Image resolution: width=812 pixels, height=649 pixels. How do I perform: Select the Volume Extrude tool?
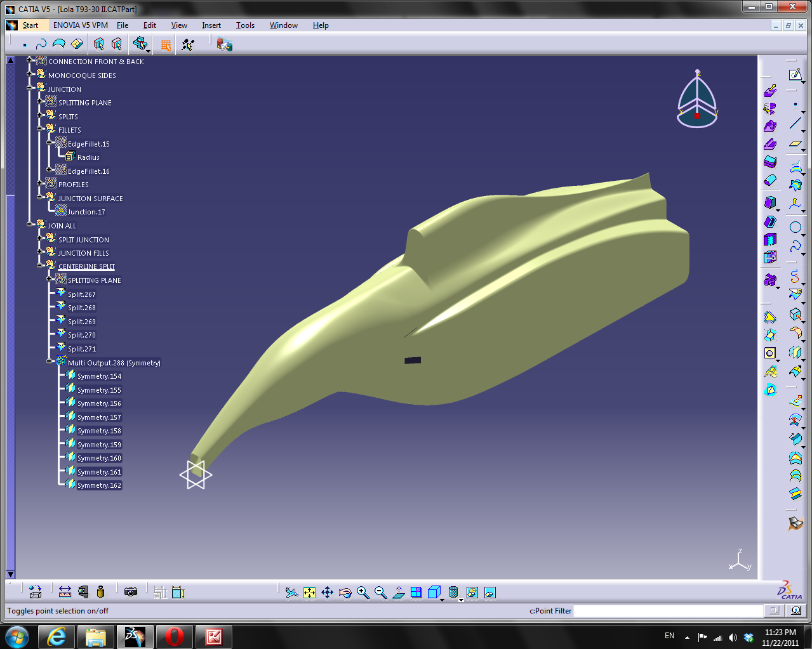coord(770,90)
